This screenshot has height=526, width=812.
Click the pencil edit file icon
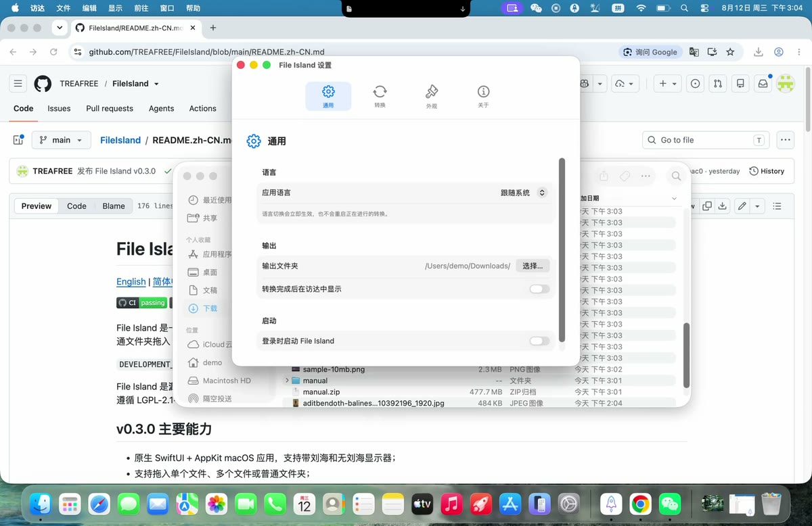click(742, 206)
